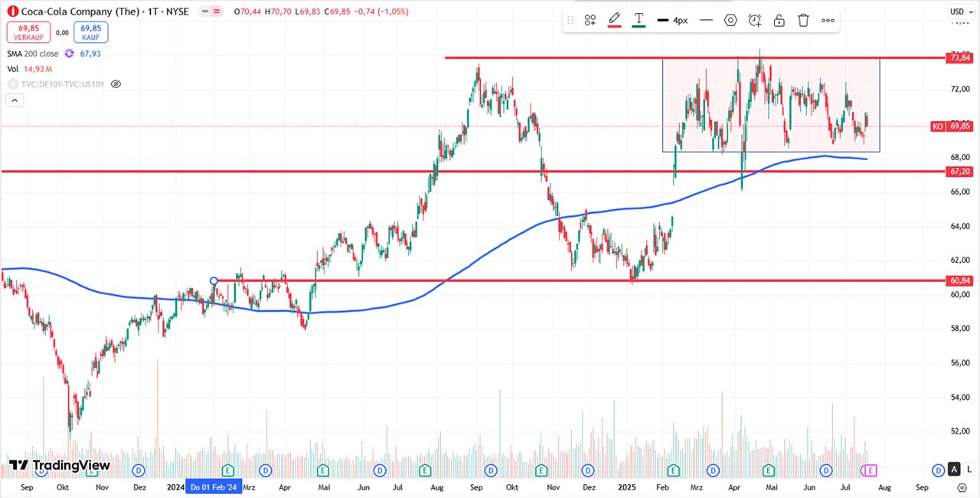Viewport: 980px width, 498px height.
Task: Delete drawing with trash icon
Action: point(803,21)
